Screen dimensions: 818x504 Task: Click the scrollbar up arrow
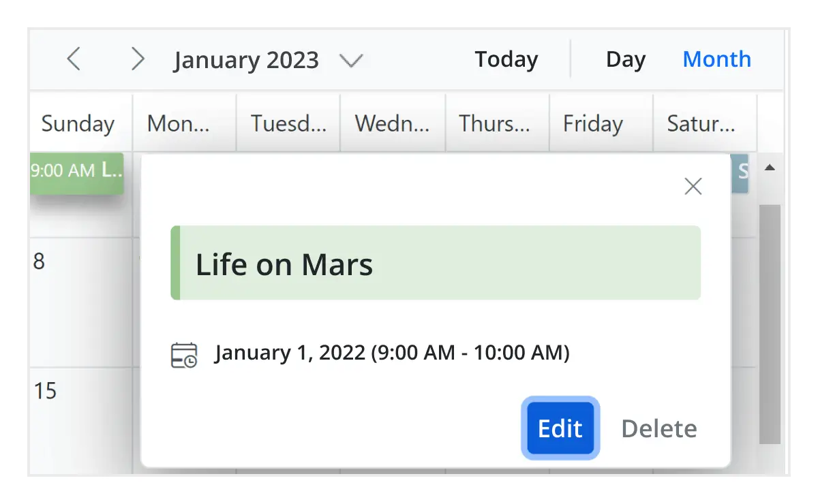[x=770, y=167]
